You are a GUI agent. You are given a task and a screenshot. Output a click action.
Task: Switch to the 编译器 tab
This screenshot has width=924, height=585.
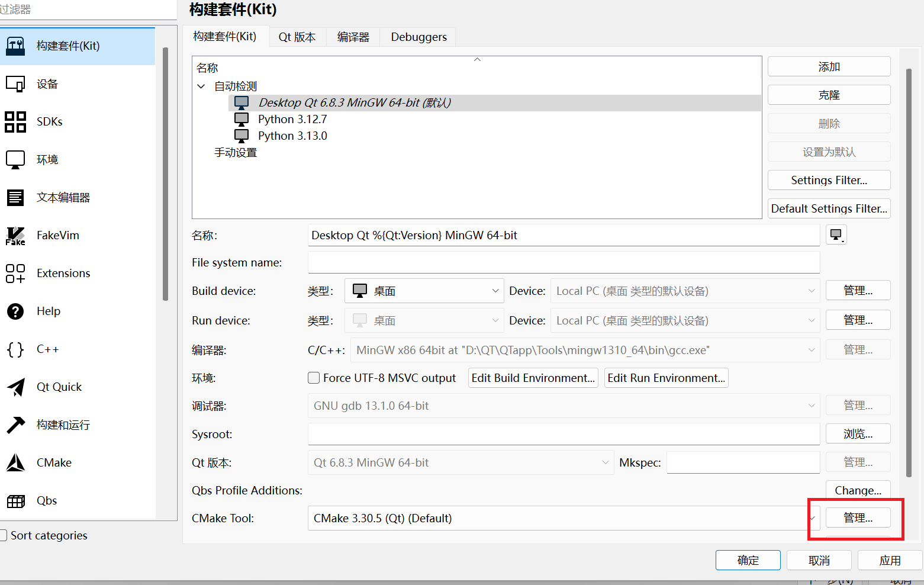pyautogui.click(x=353, y=37)
